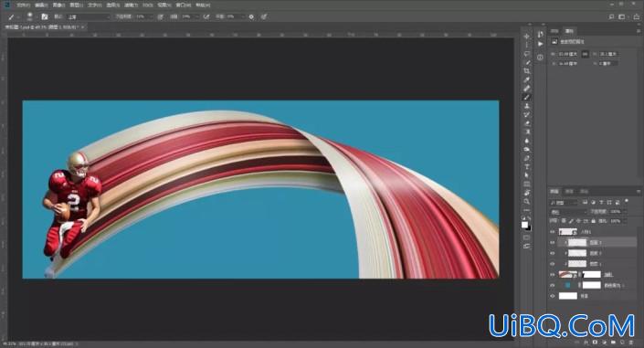Click the add layer mask icon

tap(595, 342)
